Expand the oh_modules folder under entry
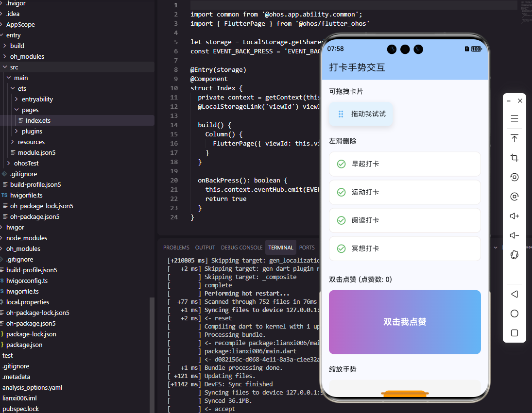 click(x=5, y=57)
